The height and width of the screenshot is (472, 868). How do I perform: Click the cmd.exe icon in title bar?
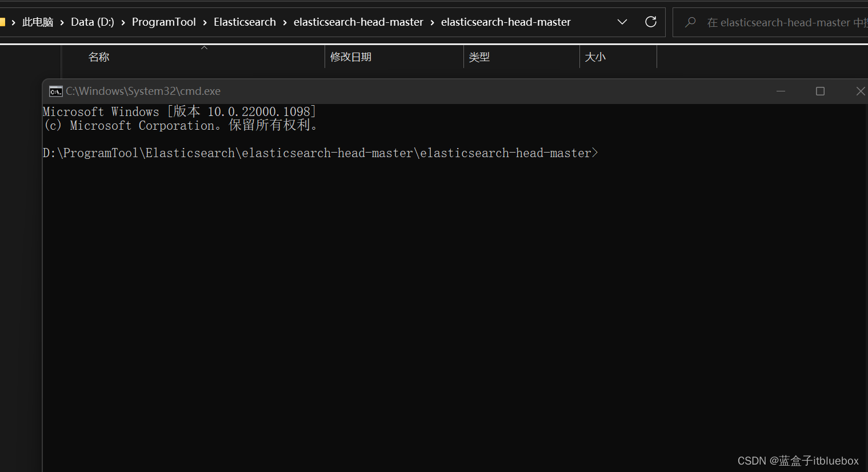coord(55,91)
